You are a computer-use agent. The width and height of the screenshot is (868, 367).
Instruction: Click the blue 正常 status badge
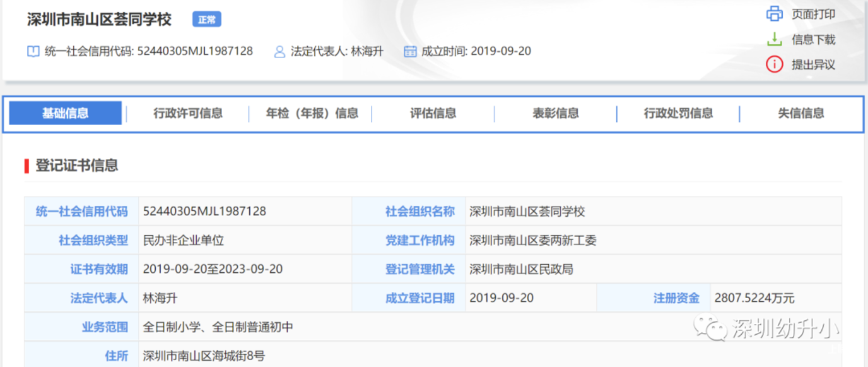pos(207,20)
